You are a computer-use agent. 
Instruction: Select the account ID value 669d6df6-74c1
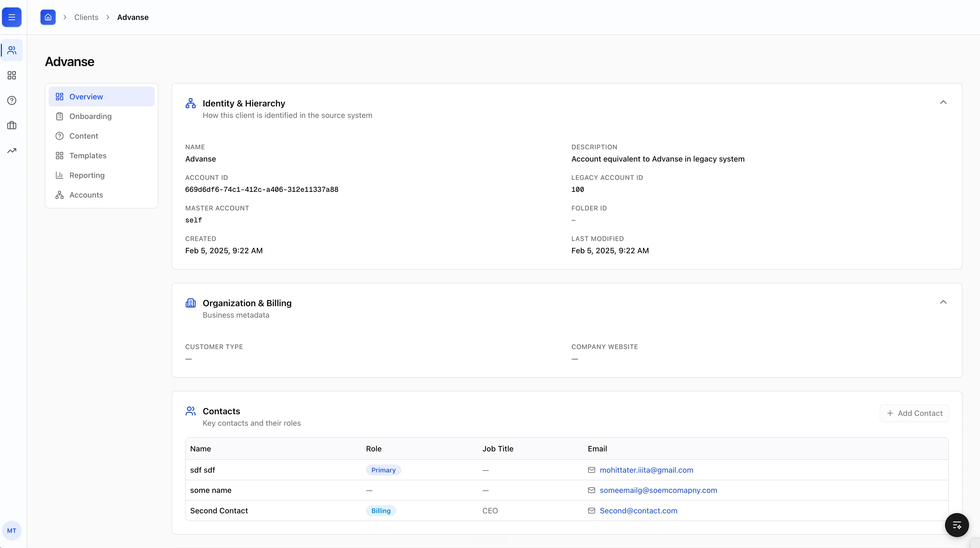262,190
